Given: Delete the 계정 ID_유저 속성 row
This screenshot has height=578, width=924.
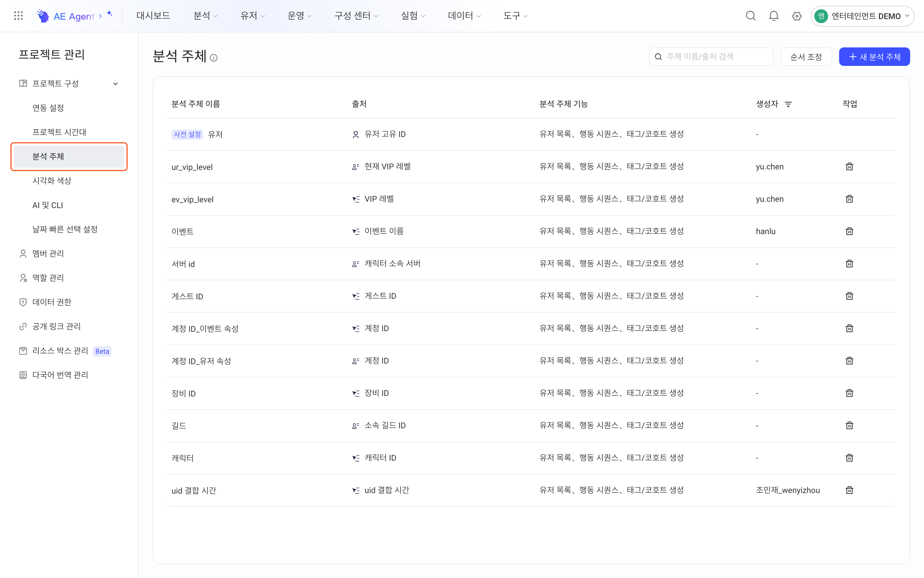Looking at the screenshot, I should click(x=849, y=360).
